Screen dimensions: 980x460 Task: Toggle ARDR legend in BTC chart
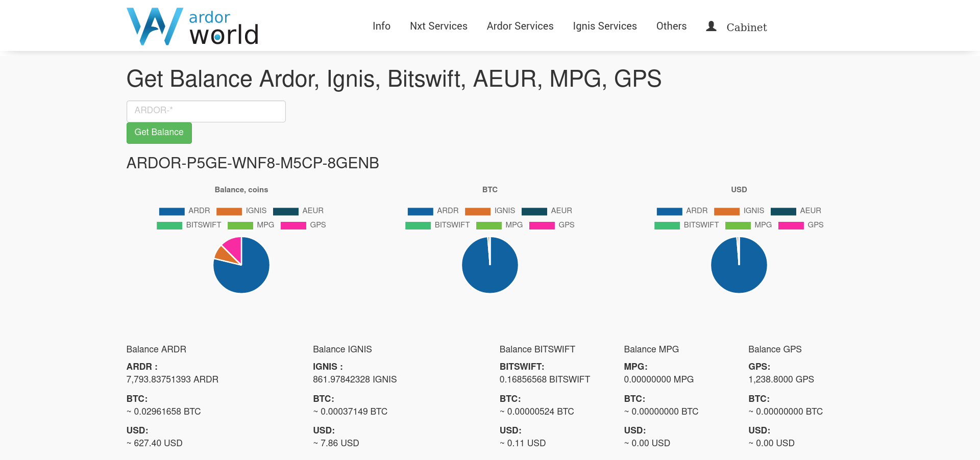click(x=433, y=211)
